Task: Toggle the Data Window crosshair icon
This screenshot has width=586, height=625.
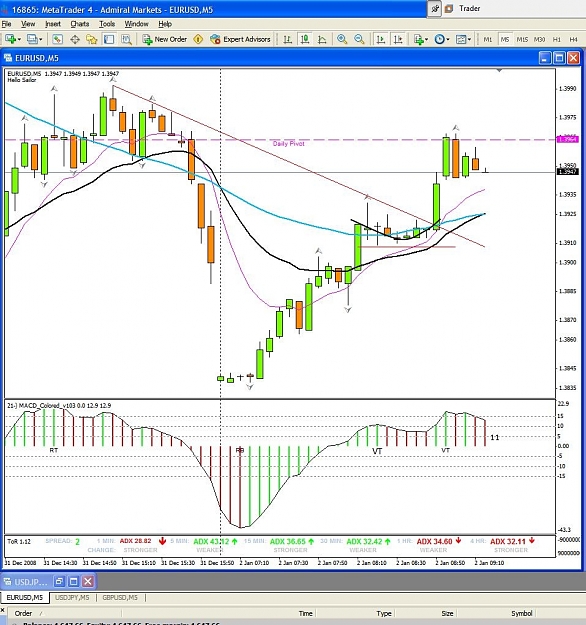Action: (x=75, y=39)
